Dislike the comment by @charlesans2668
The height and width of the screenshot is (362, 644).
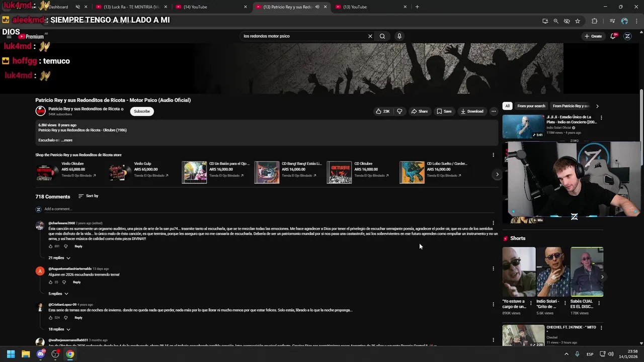(65, 246)
